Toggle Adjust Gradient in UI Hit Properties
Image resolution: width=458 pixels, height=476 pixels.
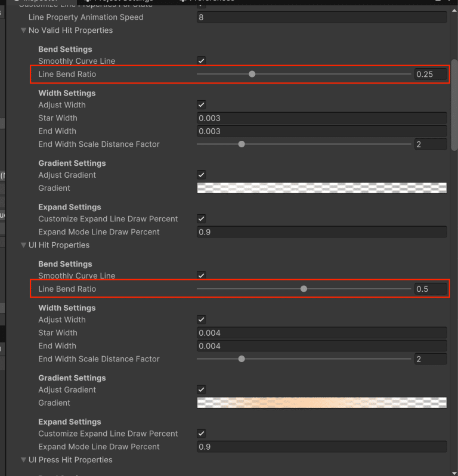pyautogui.click(x=202, y=390)
